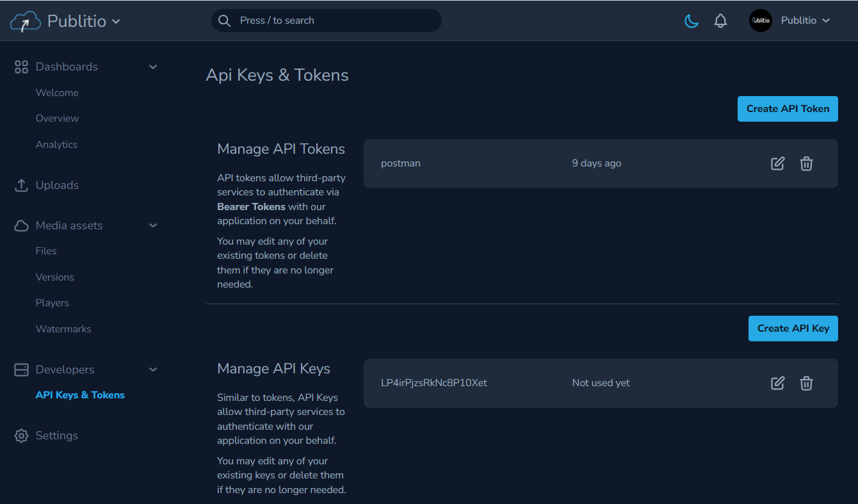Viewport: 858px width, 504px height.
Task: Click the Settings gear icon
Action: pyautogui.click(x=21, y=435)
